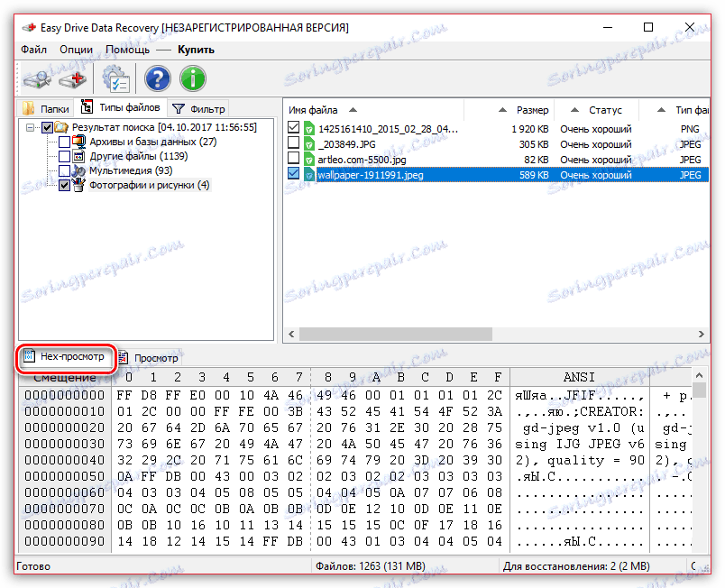The image size is (725, 588).
Task: Click the horizontal scrollbar thumb of file list
Action: (395, 334)
